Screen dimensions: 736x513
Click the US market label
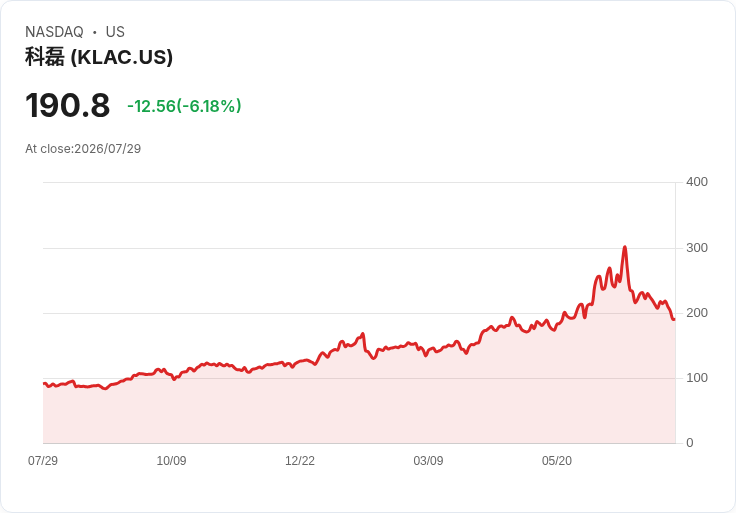[x=115, y=32]
